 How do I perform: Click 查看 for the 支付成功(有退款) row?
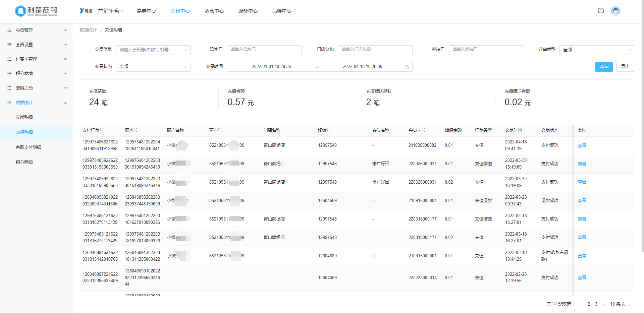[582, 256]
